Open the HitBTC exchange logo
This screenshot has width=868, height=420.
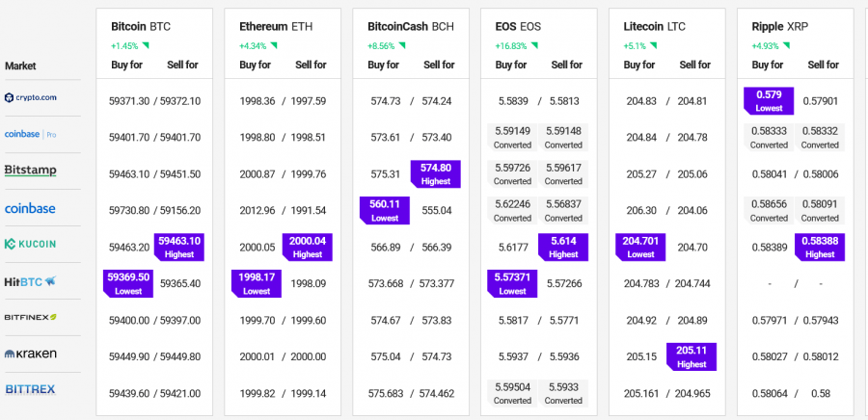pyautogui.click(x=31, y=282)
